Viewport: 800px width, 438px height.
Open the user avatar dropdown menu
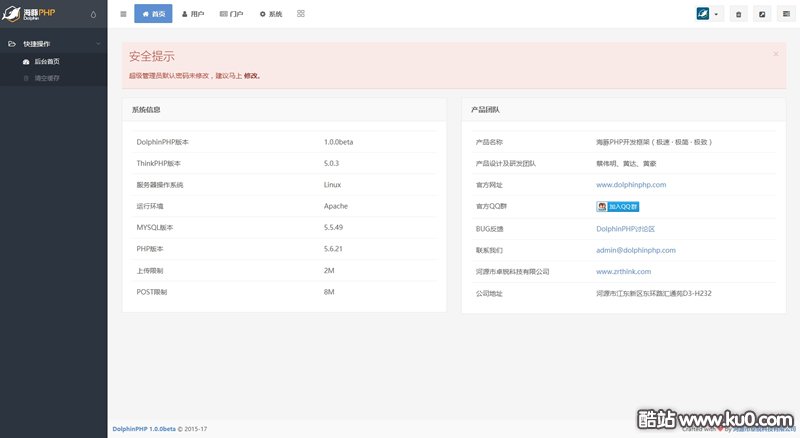(x=709, y=14)
